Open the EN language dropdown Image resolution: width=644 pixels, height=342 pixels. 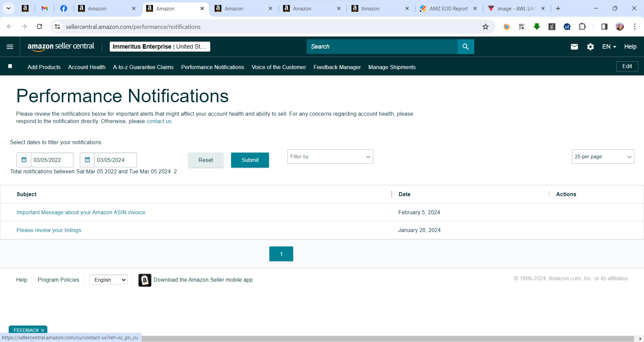pyautogui.click(x=609, y=47)
